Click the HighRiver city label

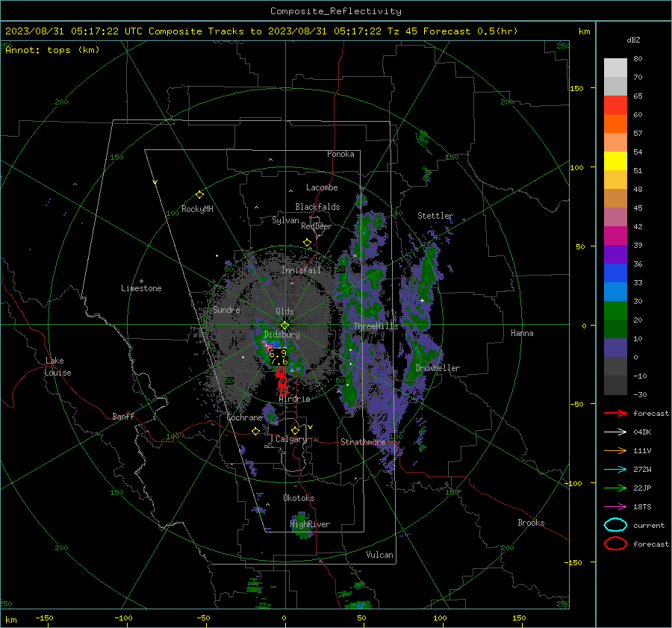point(310,524)
